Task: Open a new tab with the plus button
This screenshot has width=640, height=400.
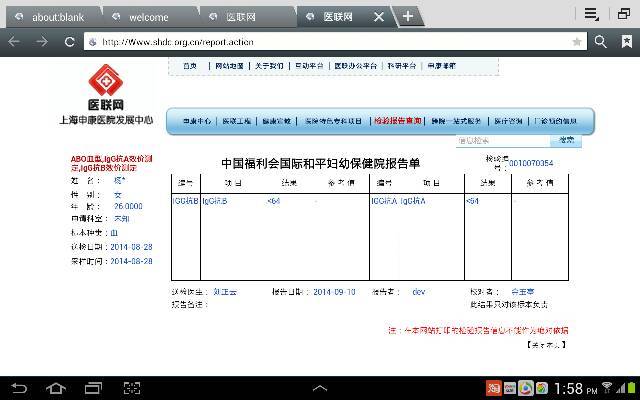Action: (408, 16)
